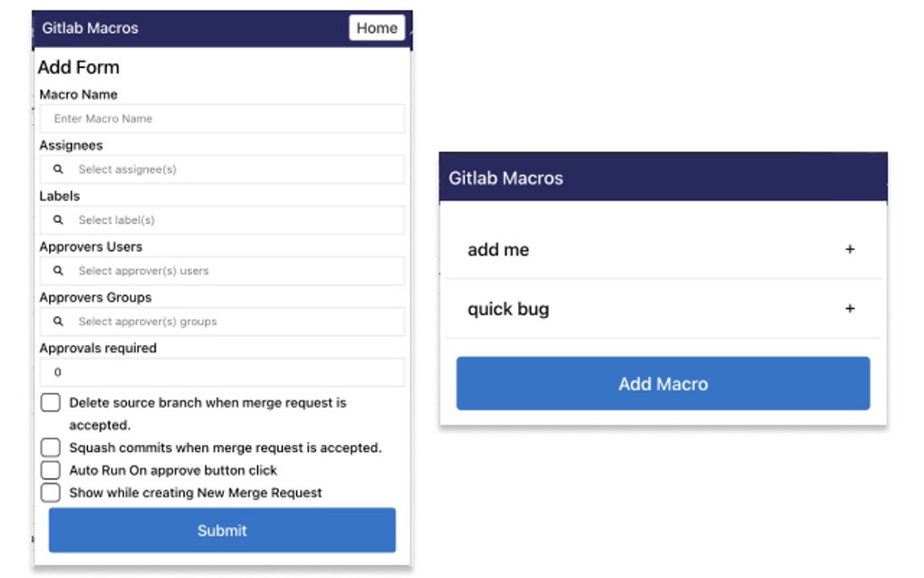The width and height of the screenshot is (924, 578).
Task: Check Squash commits when merge request accepted
Action: click(51, 448)
